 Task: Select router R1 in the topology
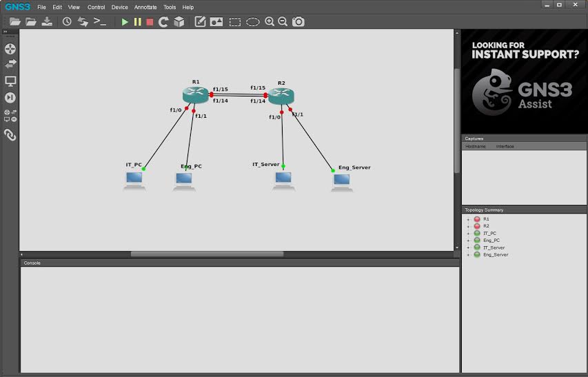(x=195, y=95)
